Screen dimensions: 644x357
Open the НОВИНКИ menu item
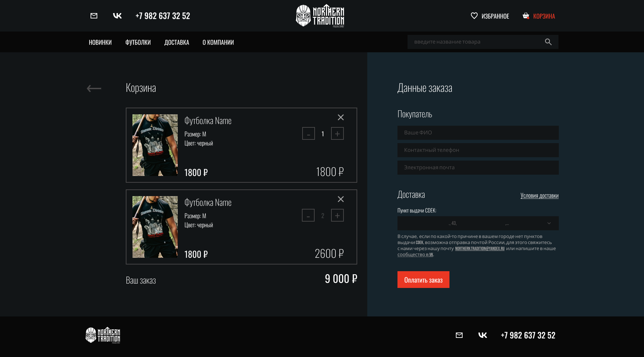pyautogui.click(x=100, y=42)
